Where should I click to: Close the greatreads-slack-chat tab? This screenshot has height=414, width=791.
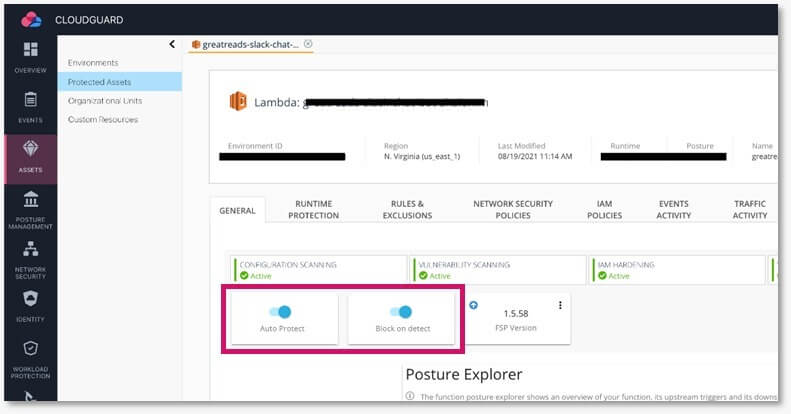[308, 44]
